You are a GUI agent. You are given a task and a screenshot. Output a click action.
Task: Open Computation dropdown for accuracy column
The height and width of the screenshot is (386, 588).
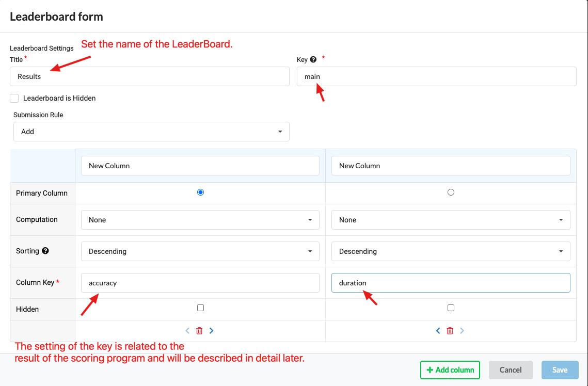click(x=200, y=220)
